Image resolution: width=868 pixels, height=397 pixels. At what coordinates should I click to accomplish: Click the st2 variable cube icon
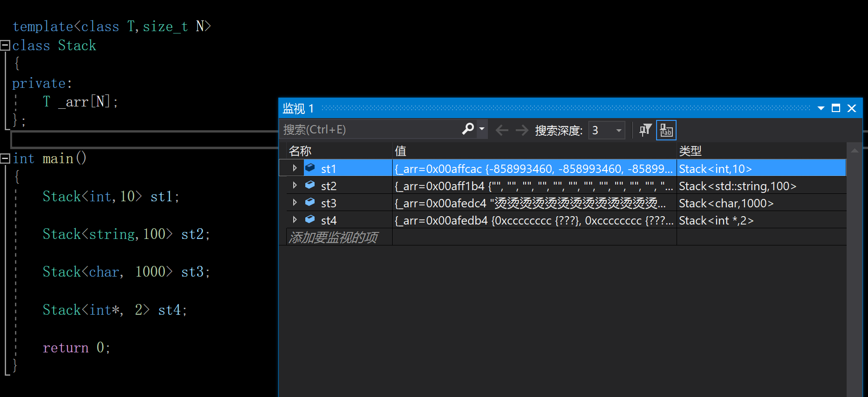[x=310, y=185]
